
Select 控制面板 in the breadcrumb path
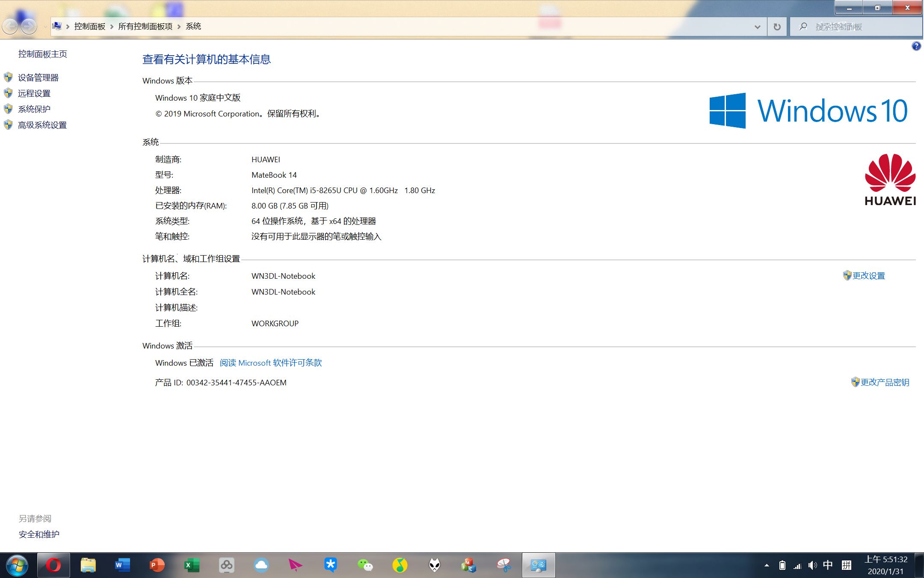[x=89, y=27]
